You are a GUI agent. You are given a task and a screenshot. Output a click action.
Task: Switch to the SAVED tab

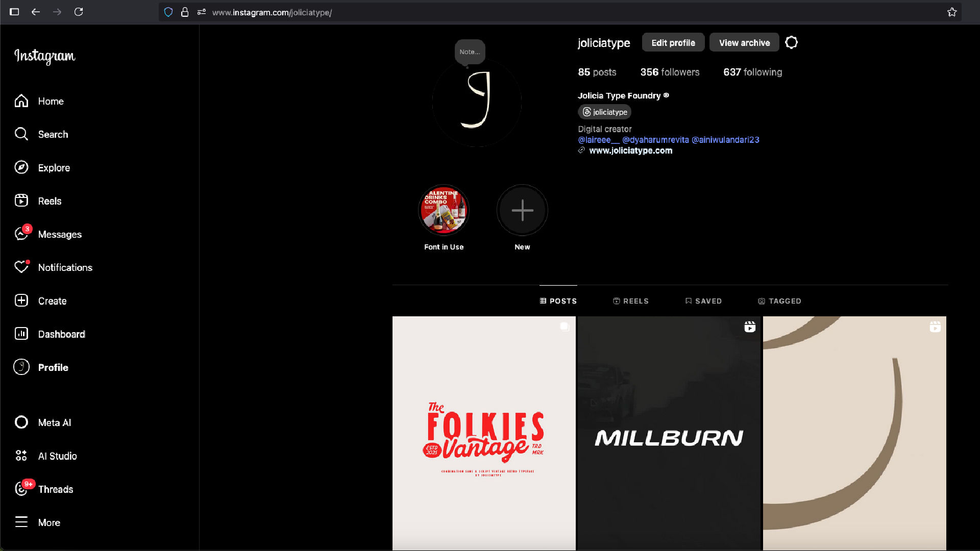[x=703, y=301]
